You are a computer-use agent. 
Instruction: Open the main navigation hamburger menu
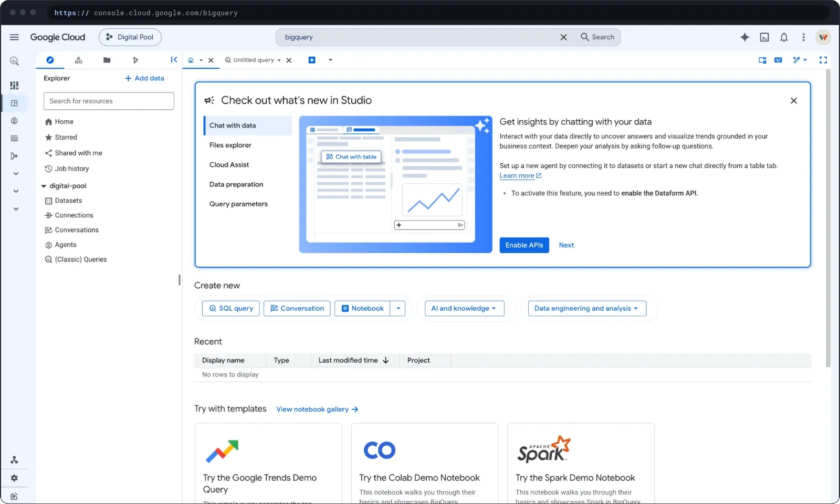pos(14,37)
